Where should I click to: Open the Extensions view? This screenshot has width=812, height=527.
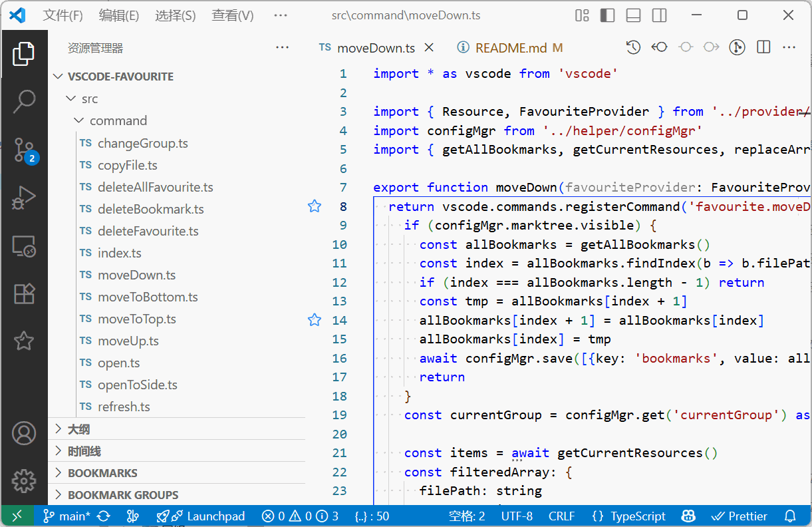click(24, 293)
